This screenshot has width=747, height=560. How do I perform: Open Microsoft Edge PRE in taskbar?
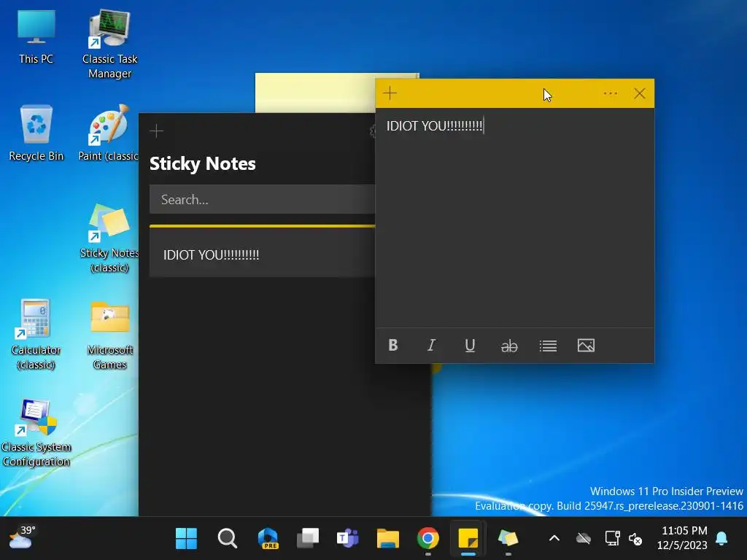click(x=268, y=539)
